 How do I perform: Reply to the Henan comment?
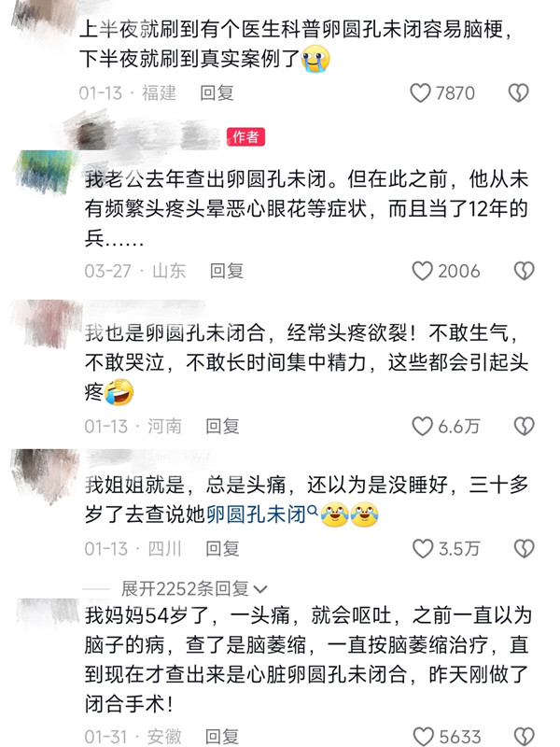pos(222,426)
